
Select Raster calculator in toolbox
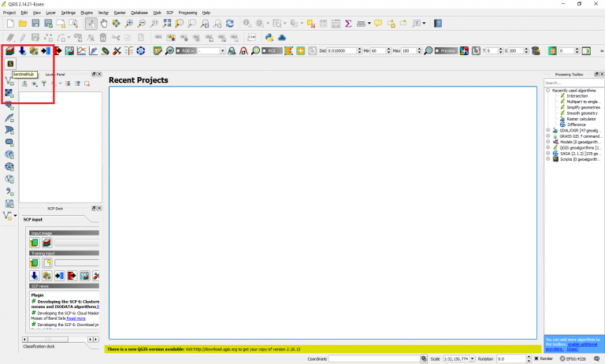[581, 119]
